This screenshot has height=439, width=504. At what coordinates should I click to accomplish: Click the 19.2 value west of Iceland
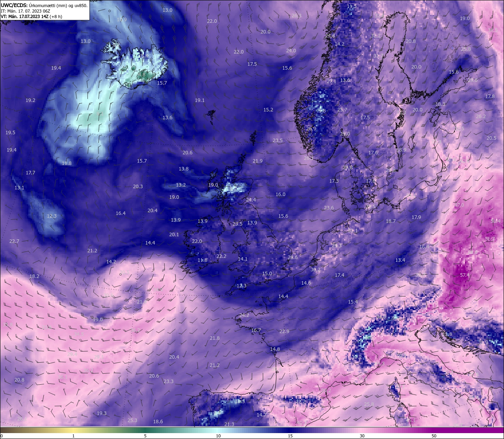(30, 100)
